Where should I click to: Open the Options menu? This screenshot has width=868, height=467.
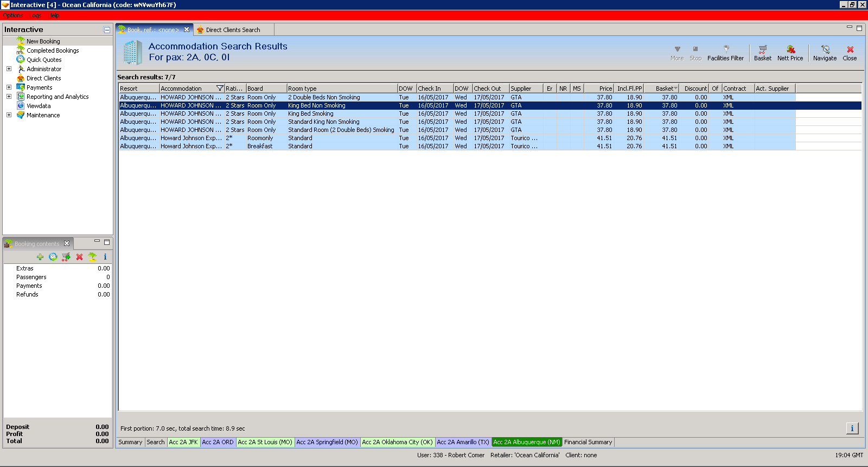(12, 15)
